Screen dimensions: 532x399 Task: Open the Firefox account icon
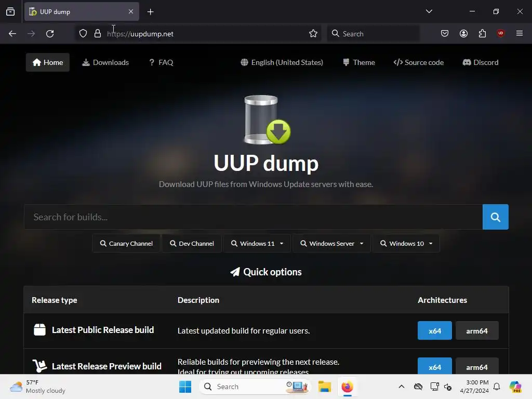coord(463,34)
